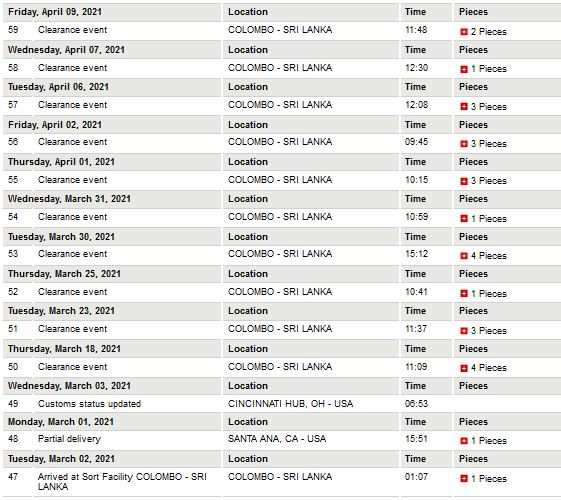This screenshot has width=561, height=500.
Task: Expand pieces icon for 09:45 clearance event
Action: pyautogui.click(x=464, y=144)
